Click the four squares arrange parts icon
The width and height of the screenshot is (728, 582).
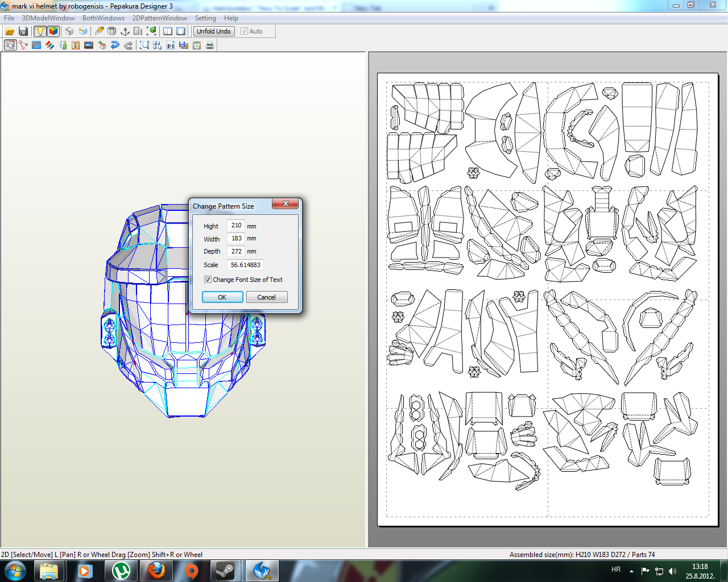(158, 45)
